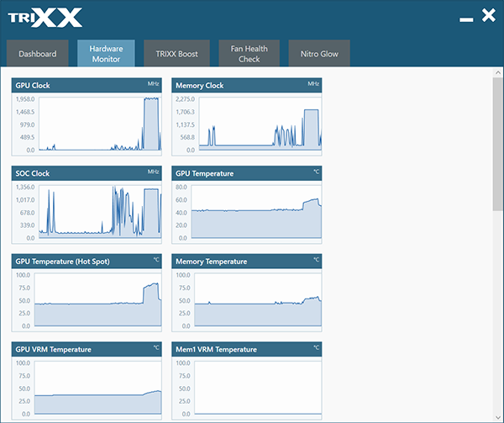The image size is (504, 423).
Task: Close the TRIXX application window
Action: click(x=488, y=14)
